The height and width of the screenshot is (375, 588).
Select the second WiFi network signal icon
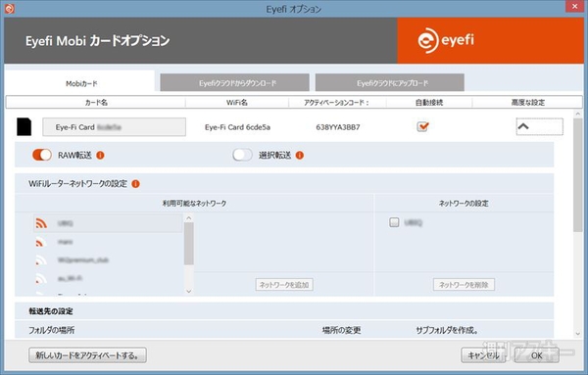click(x=40, y=242)
